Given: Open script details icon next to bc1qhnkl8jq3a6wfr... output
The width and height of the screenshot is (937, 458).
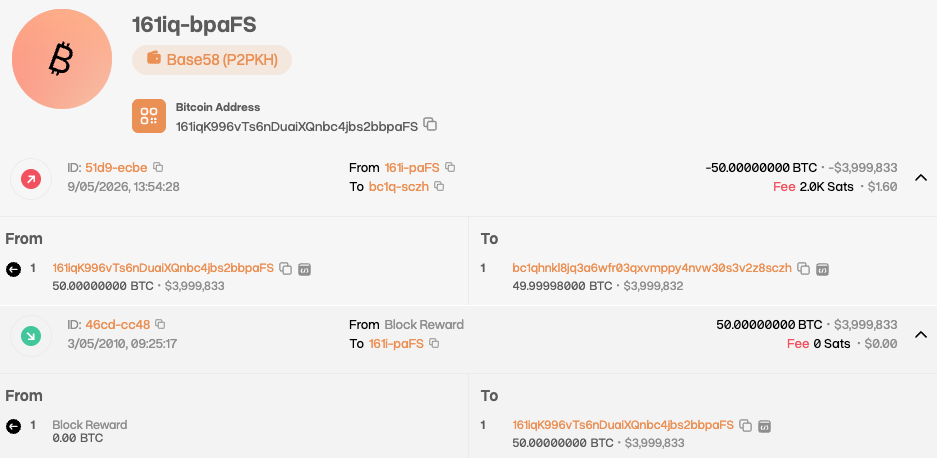Looking at the screenshot, I should pyautogui.click(x=822, y=268).
